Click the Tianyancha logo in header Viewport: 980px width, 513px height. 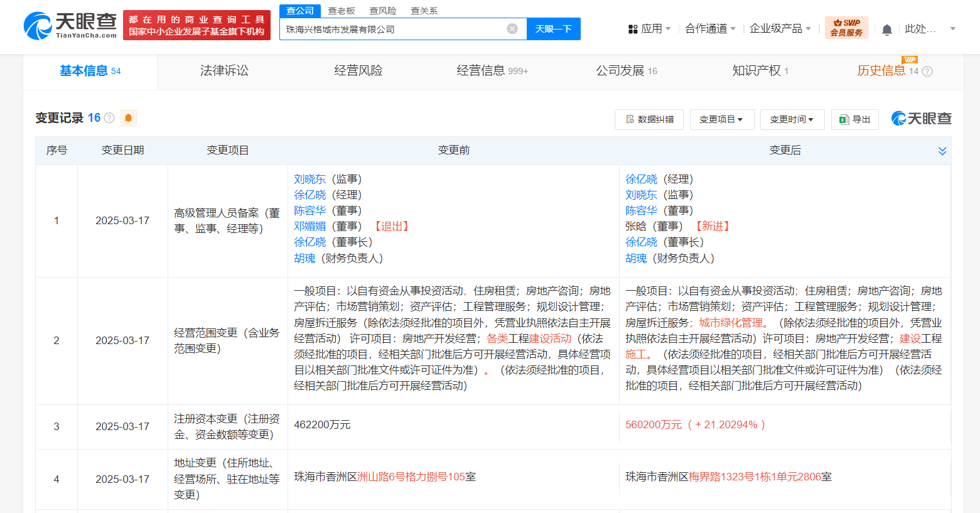(70, 25)
